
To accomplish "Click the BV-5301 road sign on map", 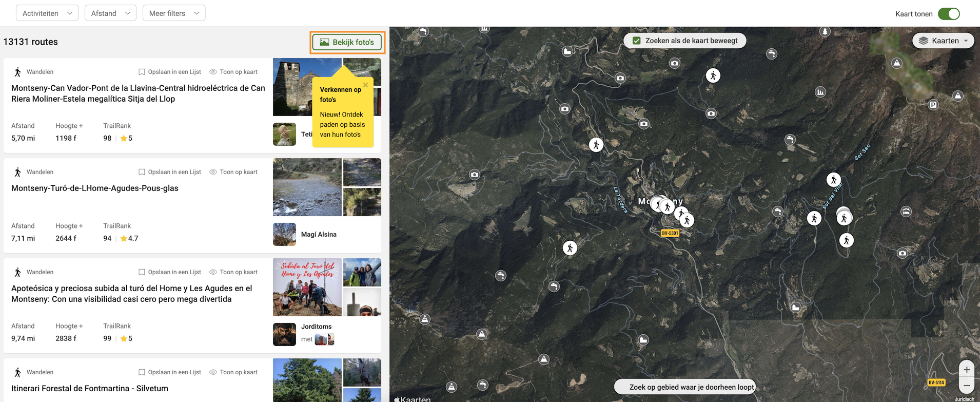I will (670, 233).
